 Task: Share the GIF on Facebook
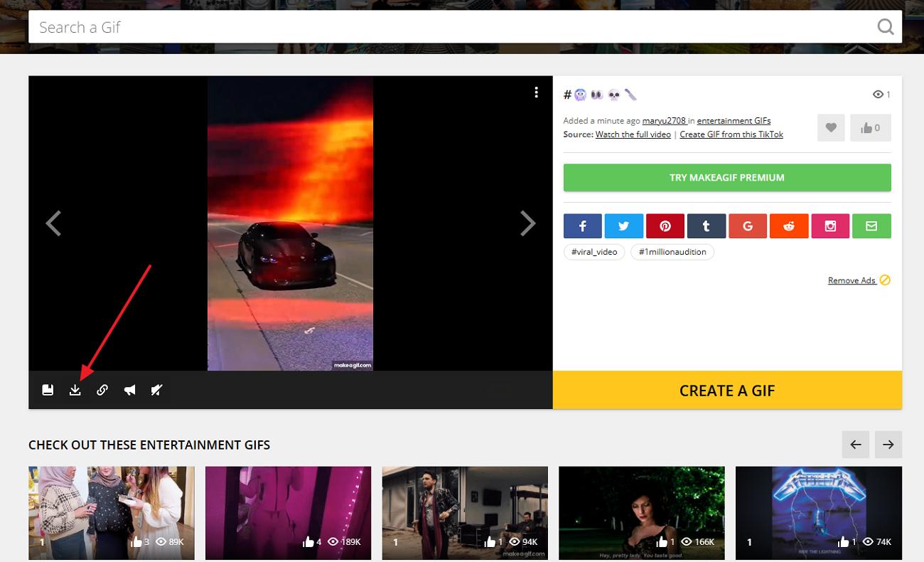583,226
